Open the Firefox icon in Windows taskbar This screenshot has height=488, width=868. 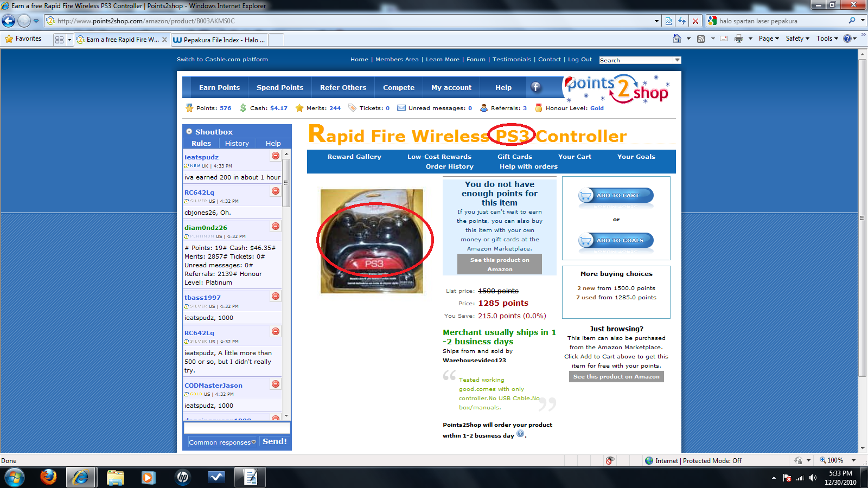(48, 477)
